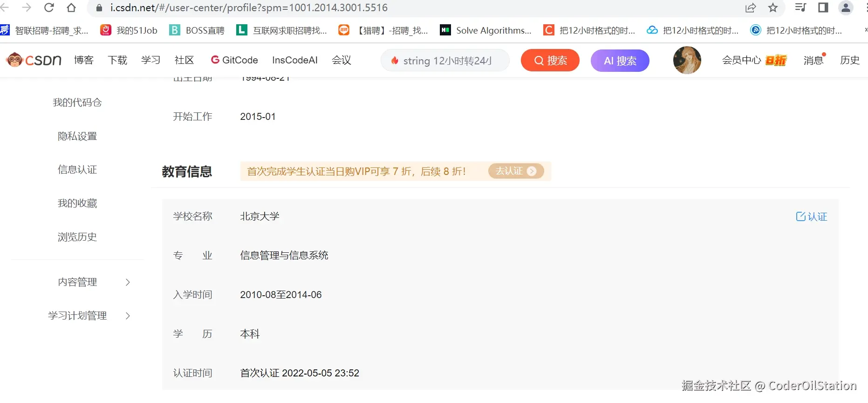
Task: Open the 我的51Job bookmark
Action: point(129,30)
